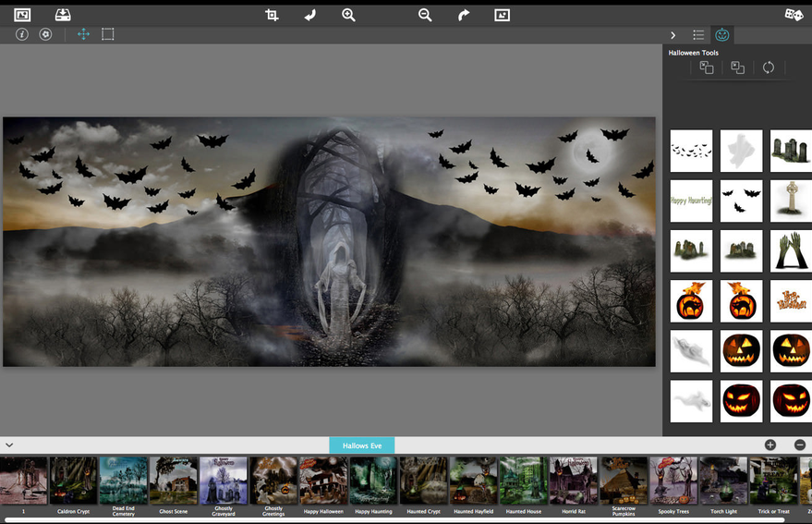Select the Crop tool
The width and height of the screenshot is (812, 524).
tap(272, 15)
